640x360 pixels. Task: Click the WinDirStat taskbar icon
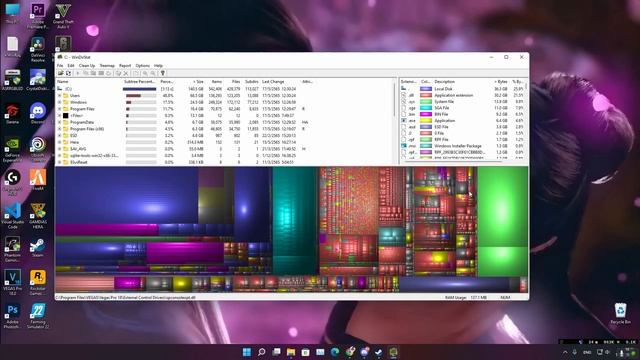(393, 352)
